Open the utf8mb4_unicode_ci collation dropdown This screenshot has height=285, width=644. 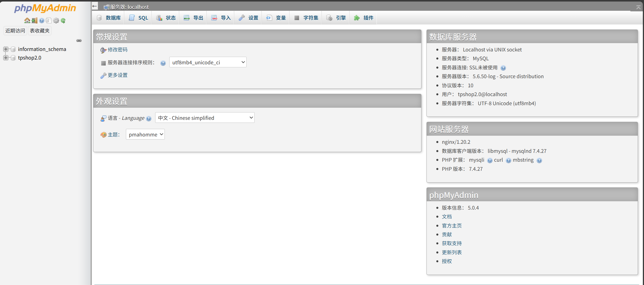(208, 62)
